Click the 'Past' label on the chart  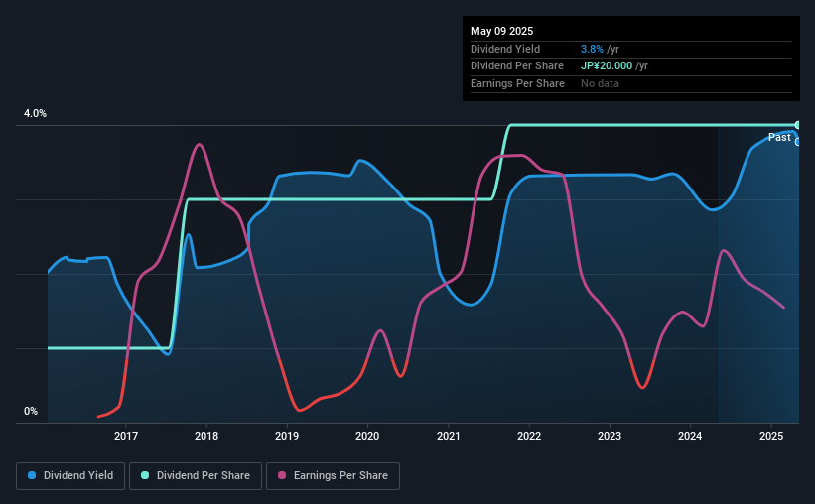coord(779,137)
